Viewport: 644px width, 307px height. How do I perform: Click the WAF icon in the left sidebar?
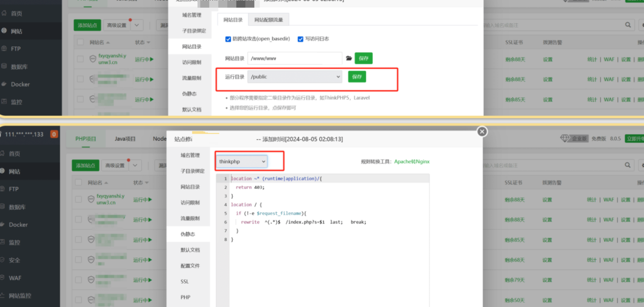[x=4, y=278]
